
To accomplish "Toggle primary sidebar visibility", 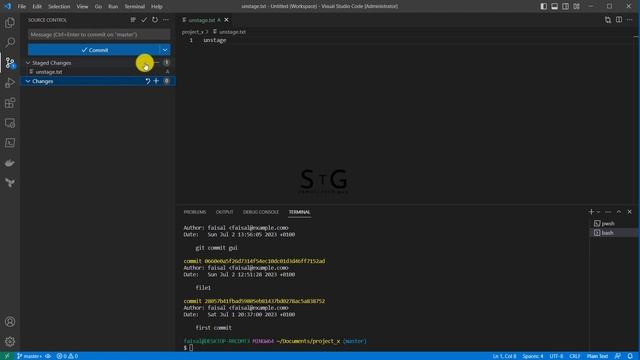I will 544,6.
